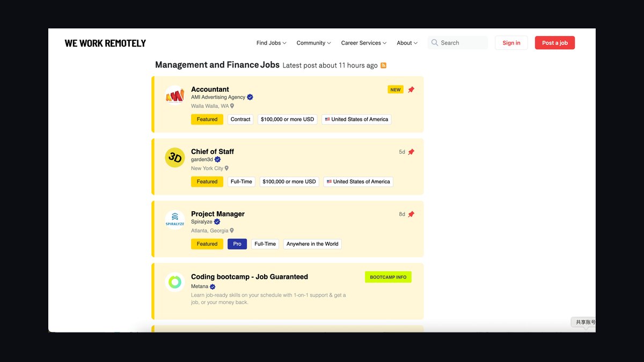Click the Featured tag on Project Manager
644x362 pixels.
tap(207, 243)
